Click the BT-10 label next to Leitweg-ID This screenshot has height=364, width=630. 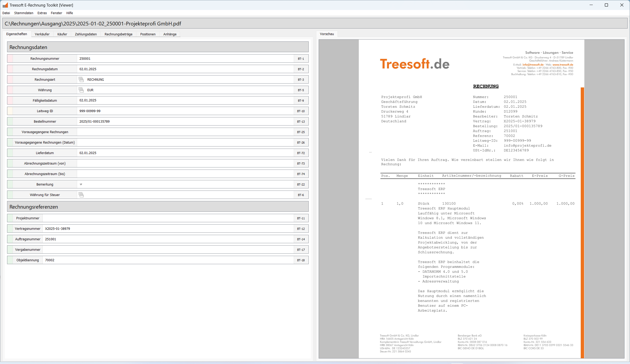[301, 111]
